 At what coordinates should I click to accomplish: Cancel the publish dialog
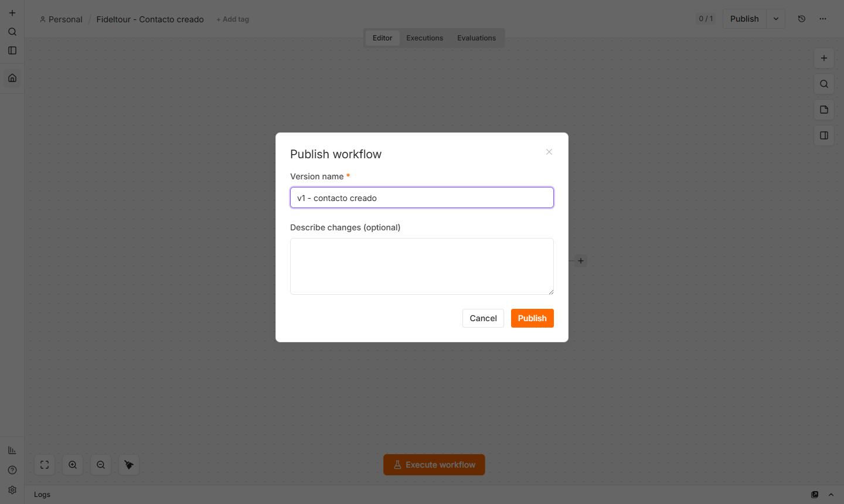[483, 318]
